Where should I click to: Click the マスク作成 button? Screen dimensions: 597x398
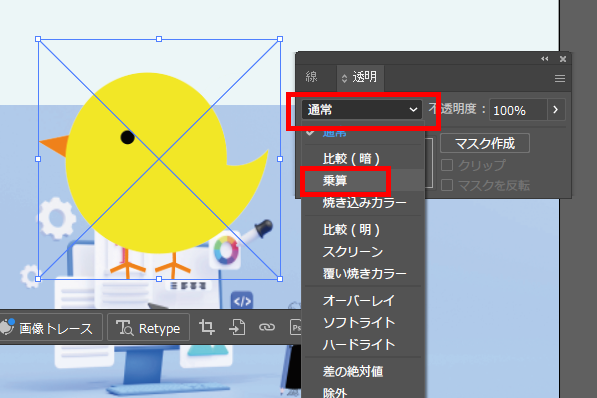(x=485, y=143)
